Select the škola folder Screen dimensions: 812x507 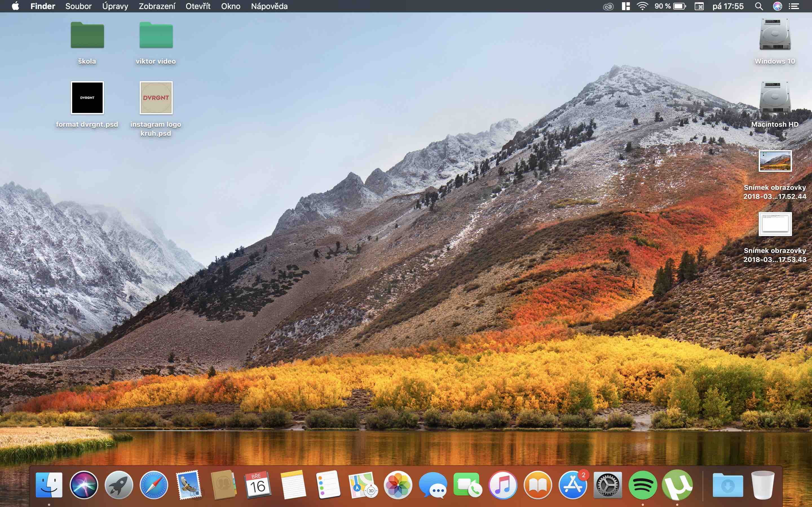pos(87,35)
